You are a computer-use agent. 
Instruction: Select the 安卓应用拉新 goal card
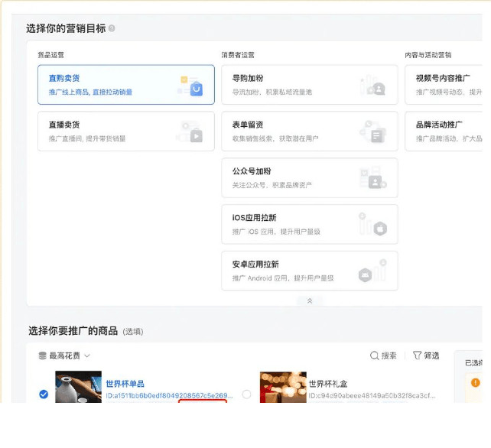coord(310,271)
